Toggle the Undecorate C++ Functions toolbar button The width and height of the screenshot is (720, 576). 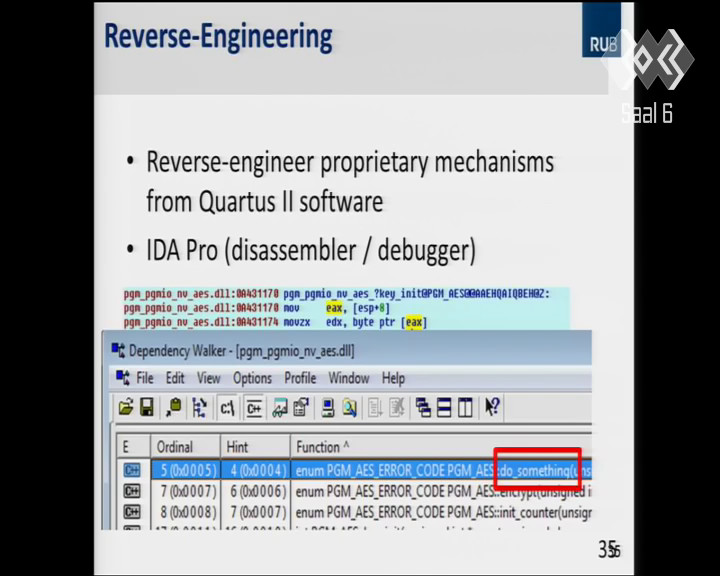(x=254, y=407)
